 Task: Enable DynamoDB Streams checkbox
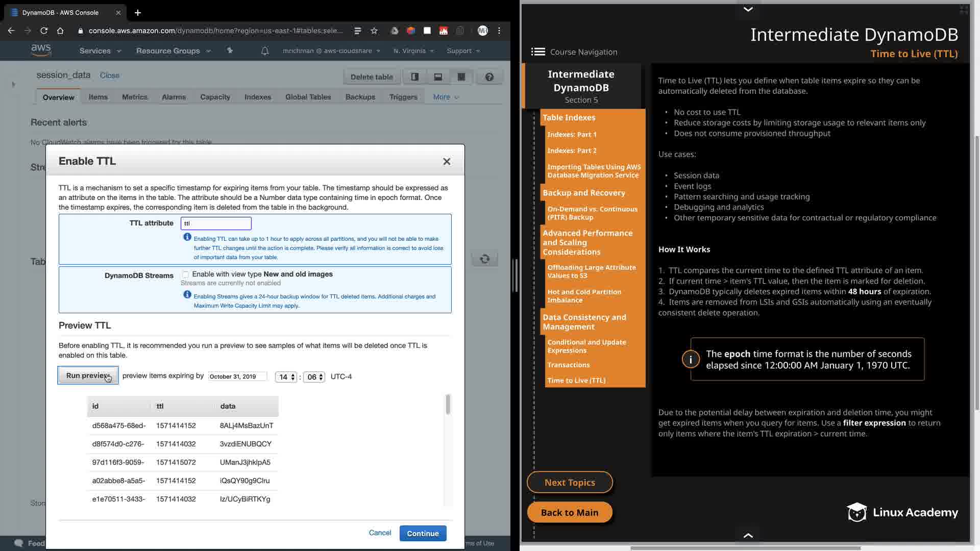coord(186,274)
